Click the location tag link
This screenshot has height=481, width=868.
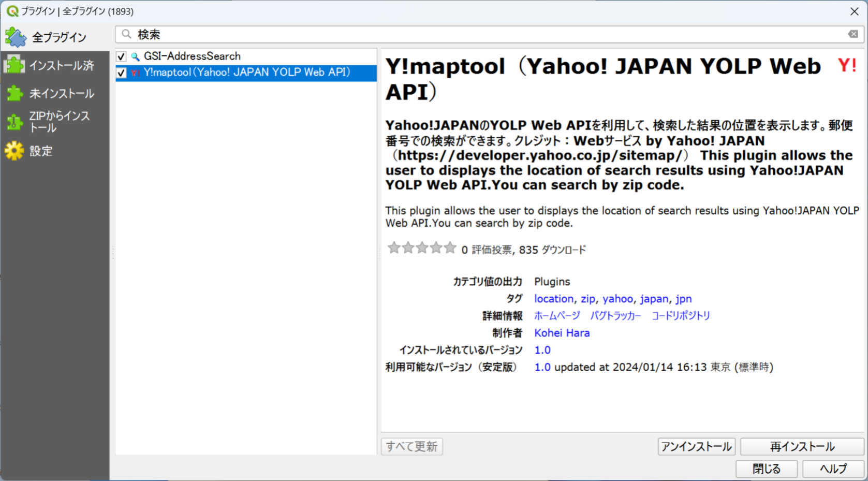553,299
